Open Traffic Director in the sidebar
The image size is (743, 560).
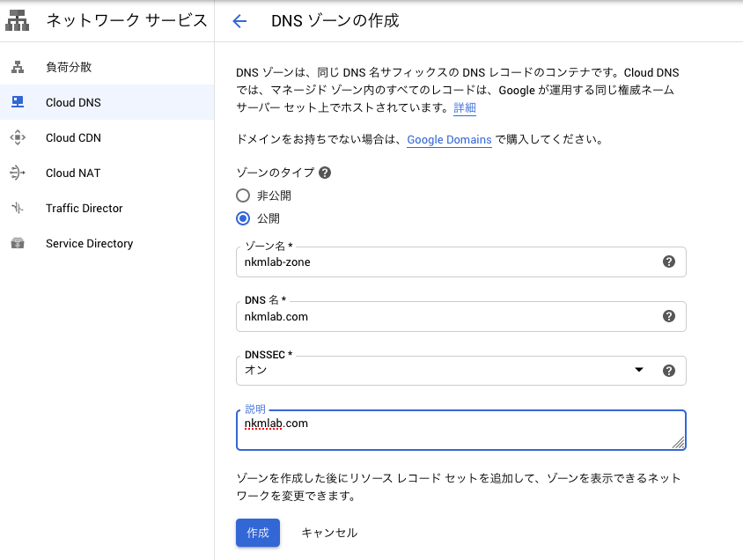(x=107, y=208)
